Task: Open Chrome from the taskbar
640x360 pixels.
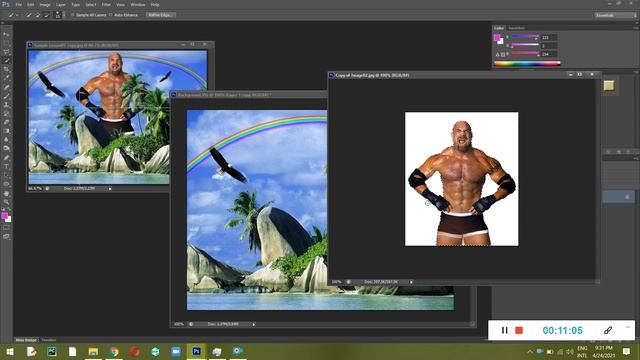Action: [114, 351]
